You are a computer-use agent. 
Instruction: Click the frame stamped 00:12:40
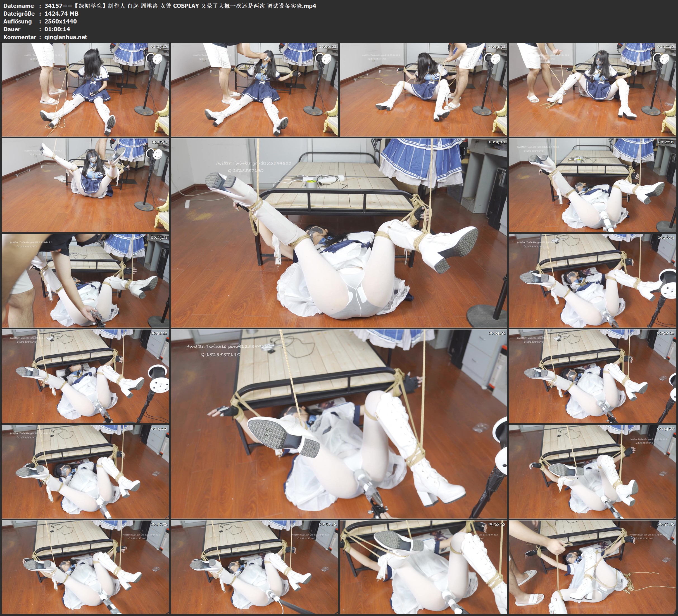coord(593,90)
